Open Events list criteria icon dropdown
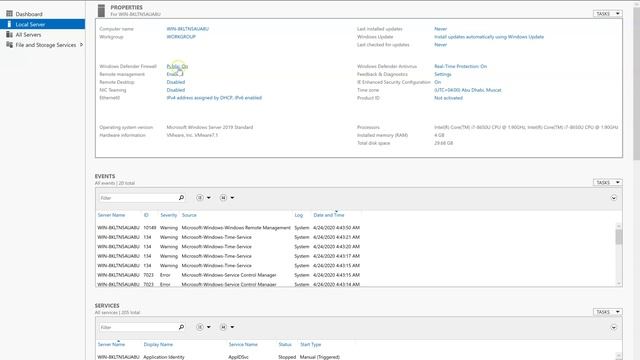Image resolution: width=640 pixels, height=360 pixels. (x=203, y=198)
